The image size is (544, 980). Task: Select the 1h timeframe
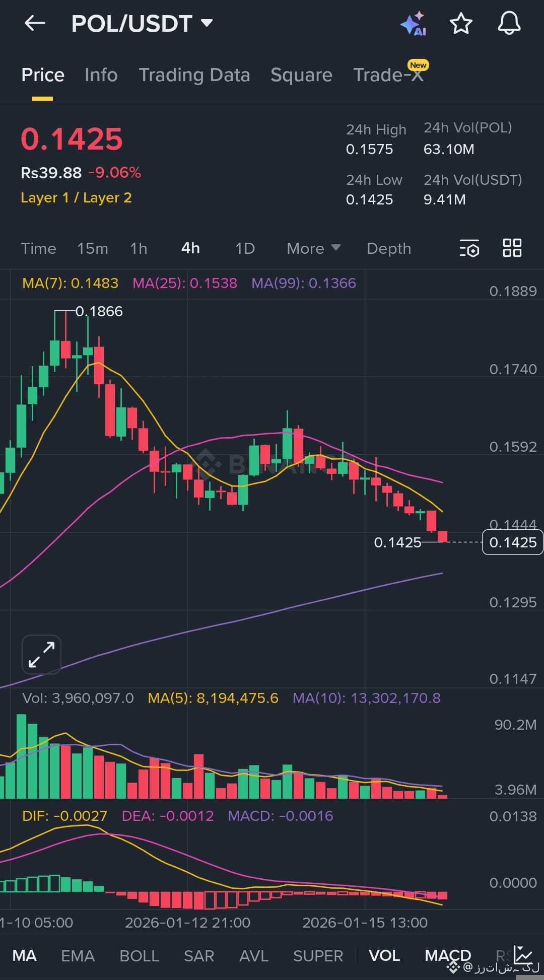(x=139, y=248)
